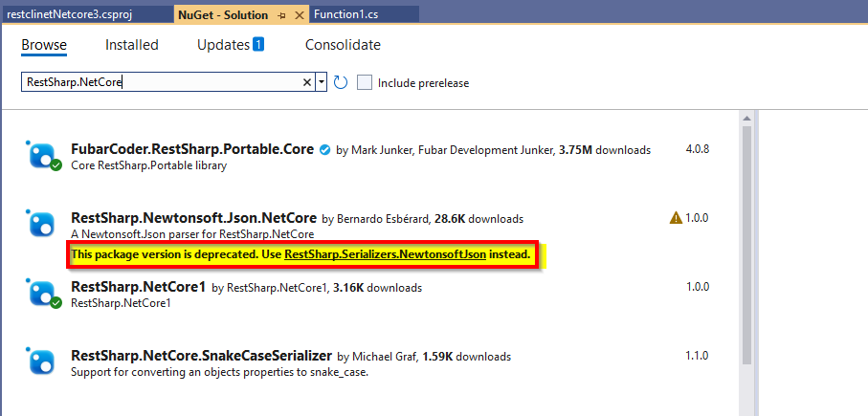868x416 pixels.
Task: Click the deprecation warning triangle icon
Action: [676, 218]
